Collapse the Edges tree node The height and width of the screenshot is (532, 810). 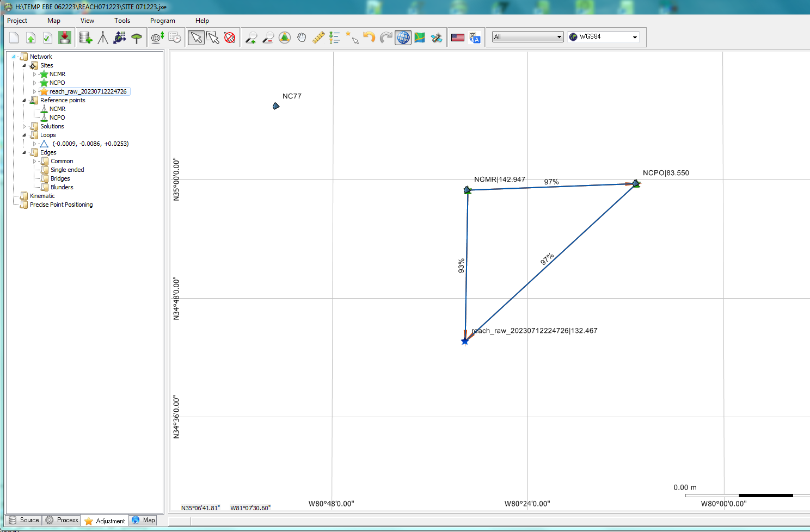click(x=24, y=152)
